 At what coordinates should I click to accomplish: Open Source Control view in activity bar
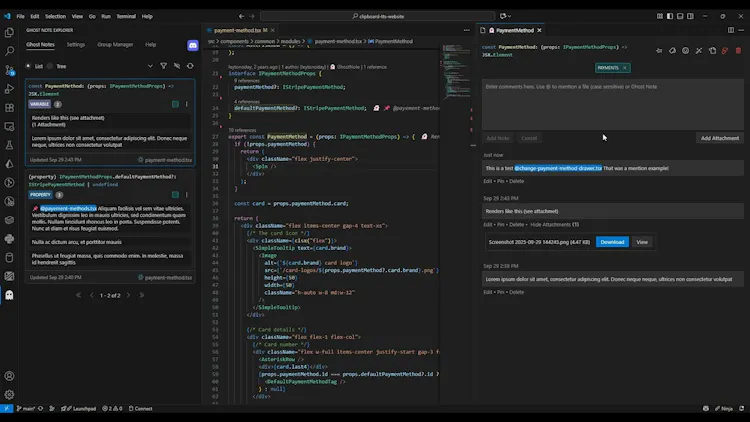click(x=9, y=70)
